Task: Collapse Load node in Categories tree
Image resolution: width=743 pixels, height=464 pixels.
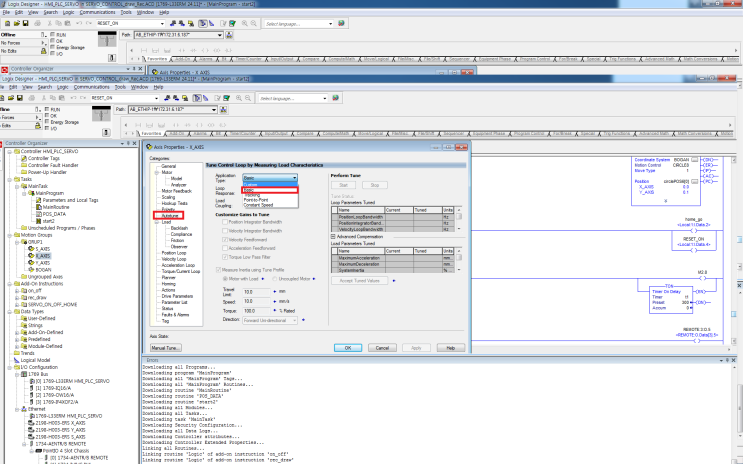Action: 156,222
